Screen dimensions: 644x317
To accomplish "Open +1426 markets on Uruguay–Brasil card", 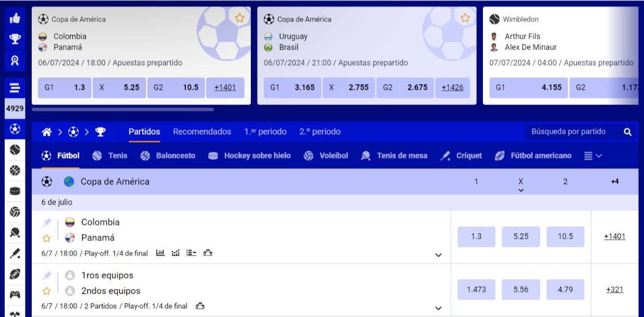I will click(452, 88).
